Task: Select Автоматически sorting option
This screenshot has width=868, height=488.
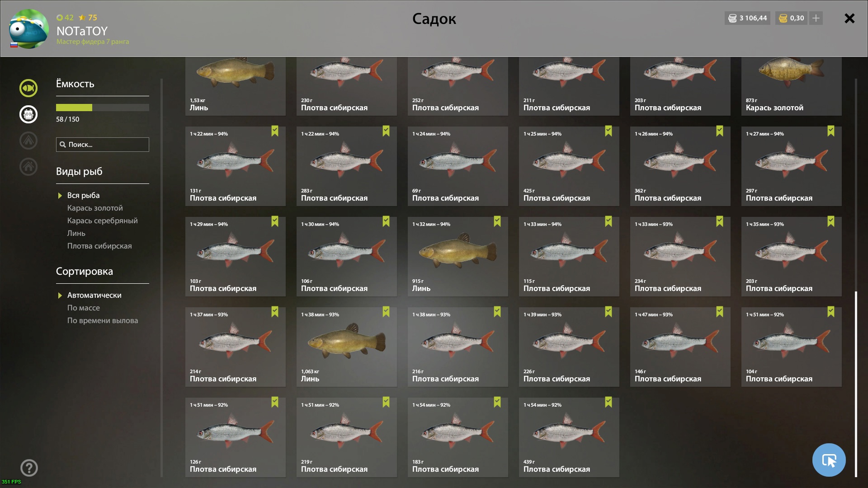Action: [94, 295]
